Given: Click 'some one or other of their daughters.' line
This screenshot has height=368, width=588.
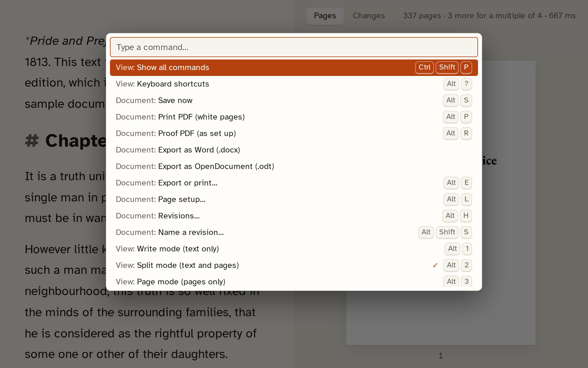Looking at the screenshot, I should pos(126,354).
